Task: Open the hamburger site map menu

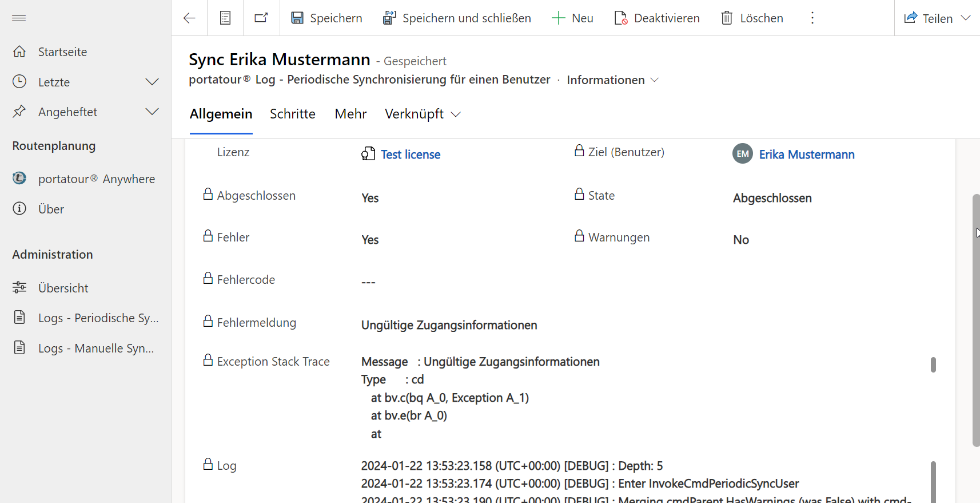Action: tap(19, 18)
